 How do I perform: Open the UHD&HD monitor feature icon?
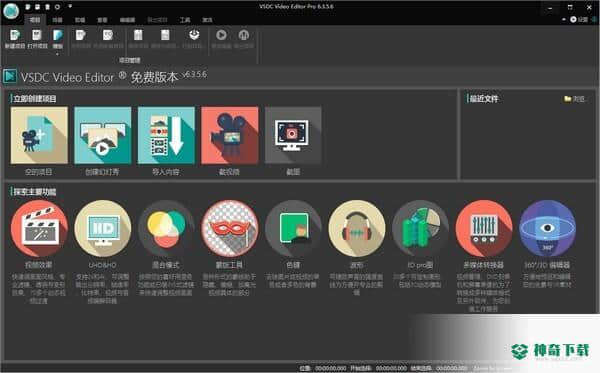pos(103,228)
